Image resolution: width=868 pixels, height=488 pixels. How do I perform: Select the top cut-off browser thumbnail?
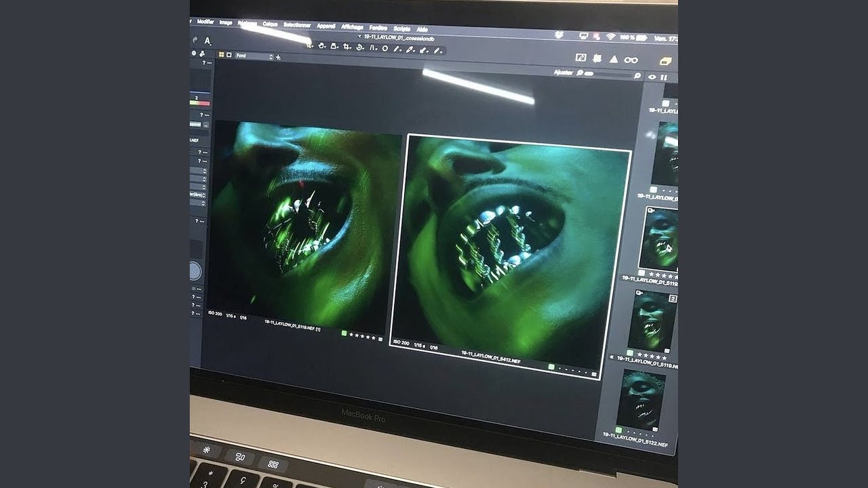click(x=670, y=91)
